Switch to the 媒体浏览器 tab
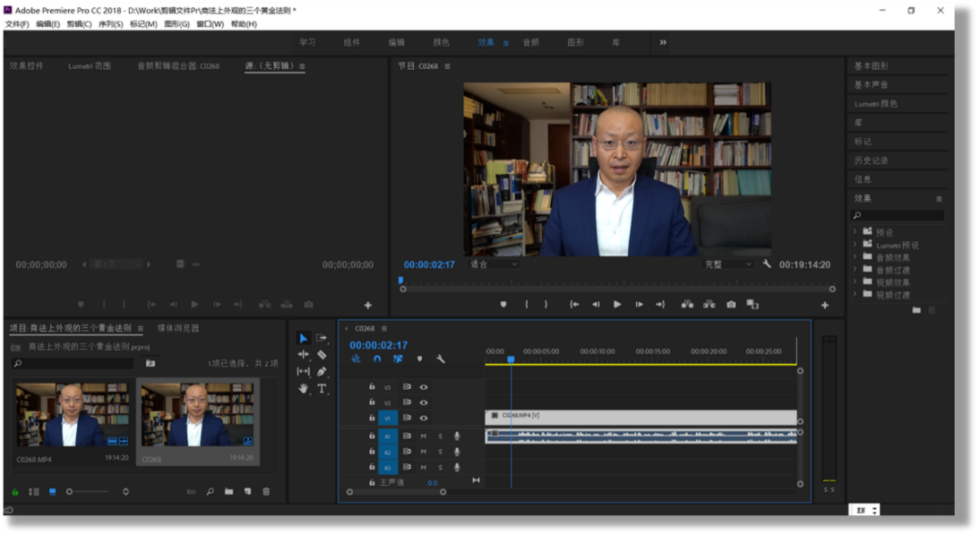Viewport: 980px width, 536px height. [x=178, y=328]
